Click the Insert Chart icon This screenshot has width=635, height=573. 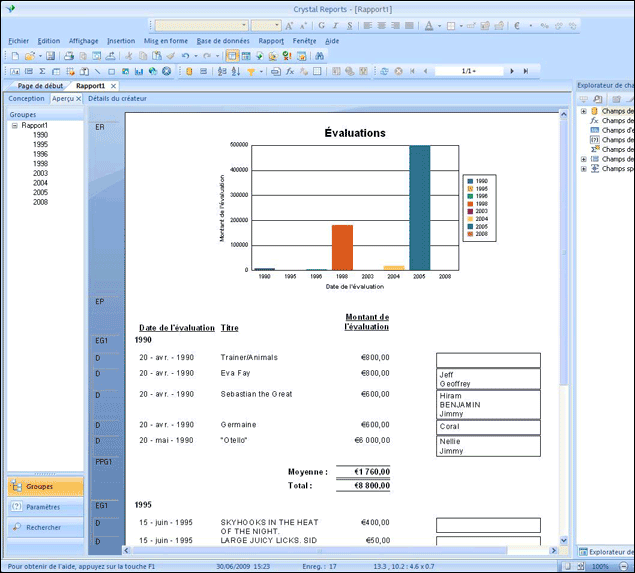point(138,72)
